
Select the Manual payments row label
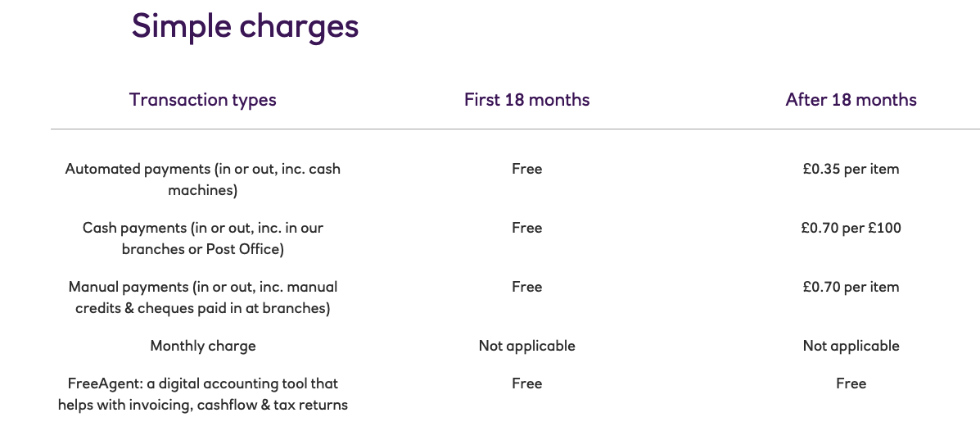203,297
